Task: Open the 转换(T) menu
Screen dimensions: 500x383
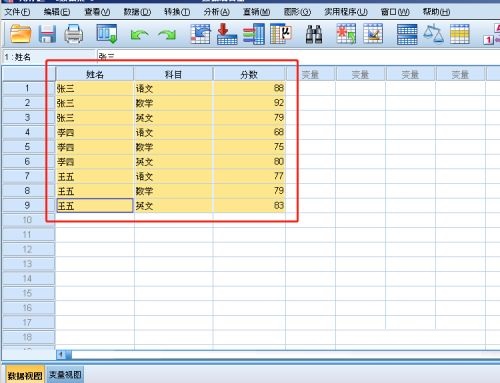Action: (x=177, y=12)
